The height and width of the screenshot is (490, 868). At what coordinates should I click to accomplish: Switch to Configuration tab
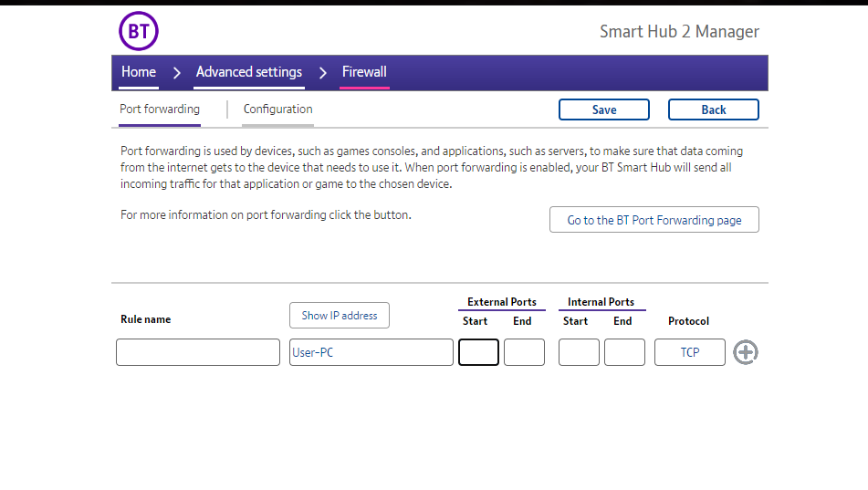[x=277, y=109]
